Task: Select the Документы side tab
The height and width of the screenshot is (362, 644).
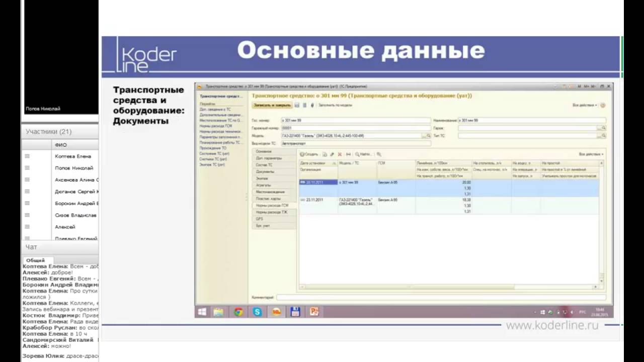Action: tap(273, 171)
